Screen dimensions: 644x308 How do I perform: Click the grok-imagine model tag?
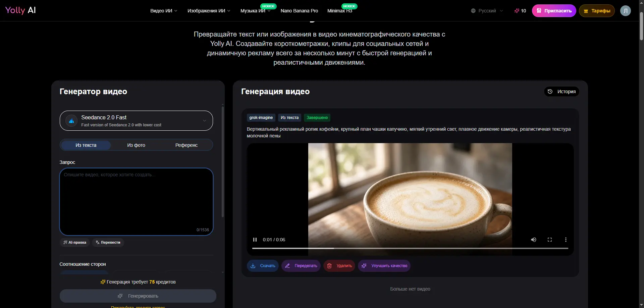261,118
